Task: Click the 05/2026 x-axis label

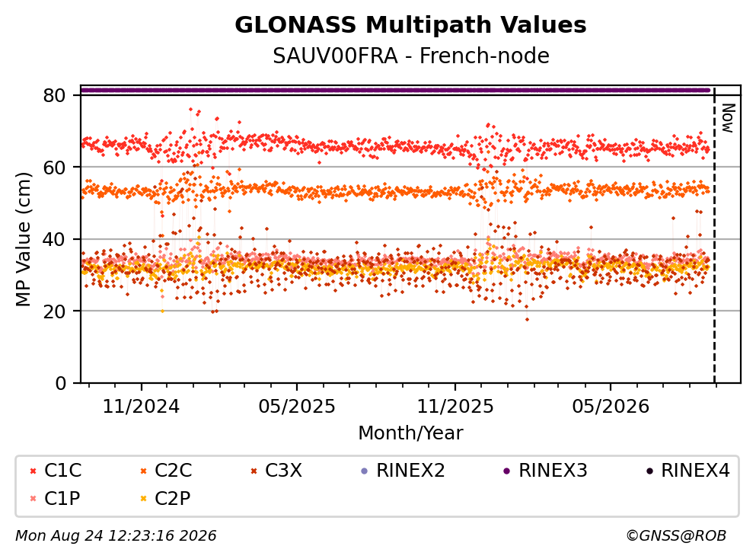Action: point(611,407)
